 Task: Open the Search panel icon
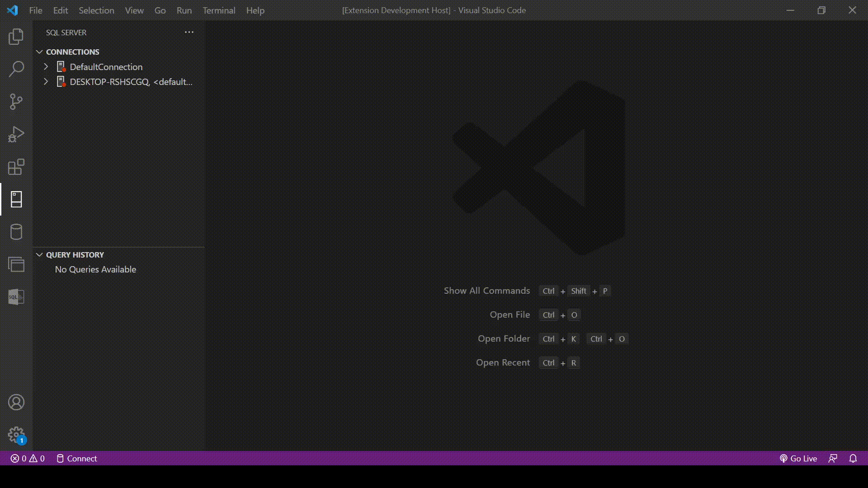point(16,69)
